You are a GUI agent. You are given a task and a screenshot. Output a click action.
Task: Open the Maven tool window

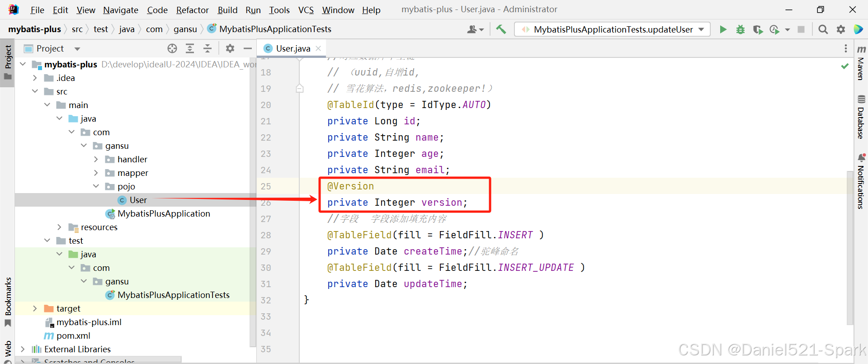coord(861,62)
